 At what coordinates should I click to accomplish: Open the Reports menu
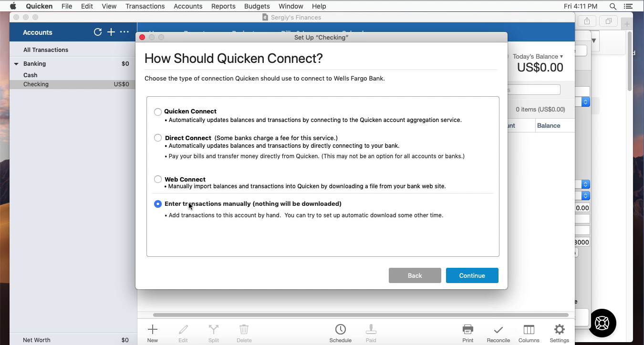[223, 6]
